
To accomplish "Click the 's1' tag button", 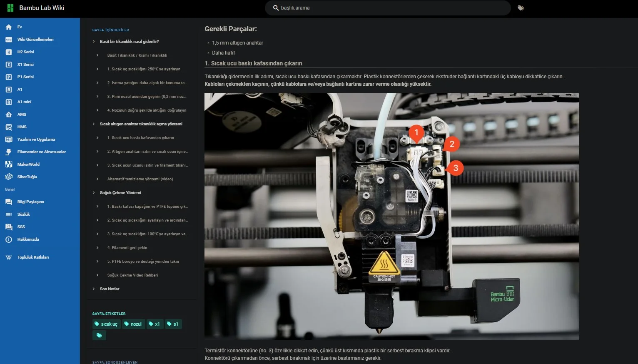I will pyautogui.click(x=173, y=324).
